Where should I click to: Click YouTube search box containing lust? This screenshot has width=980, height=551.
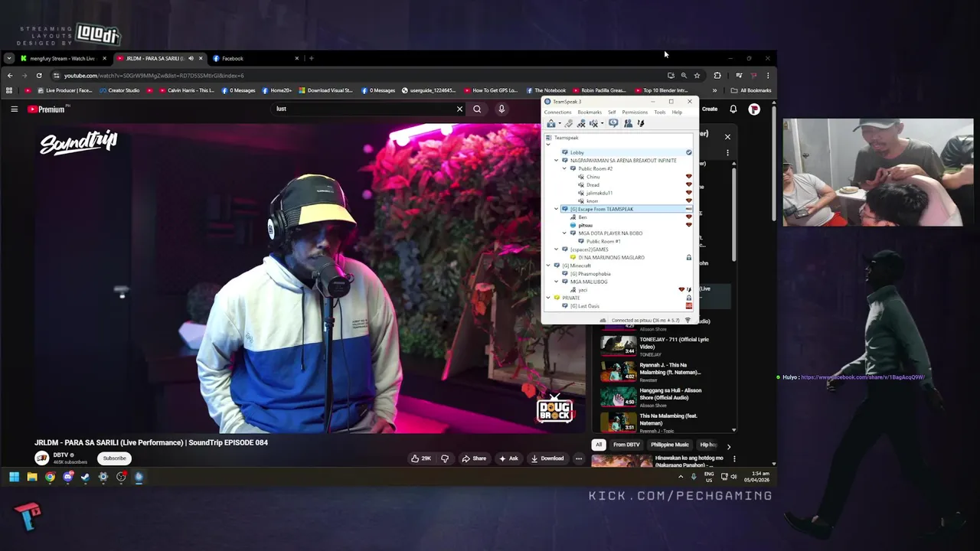click(364, 109)
